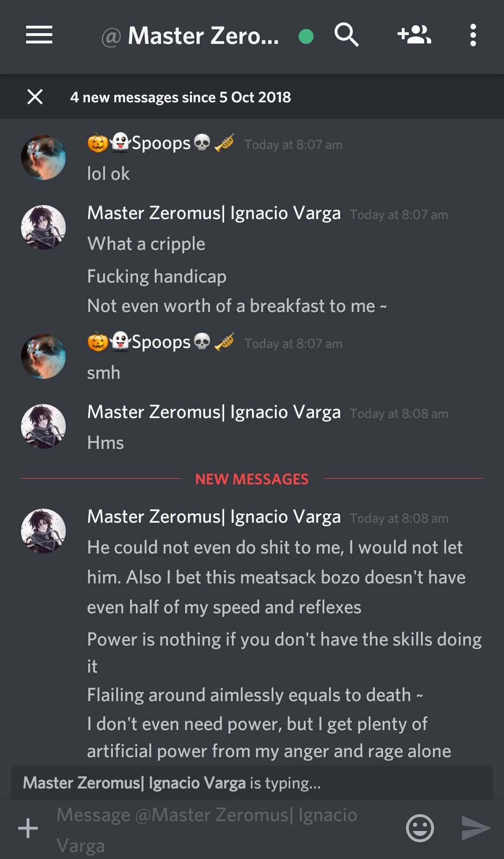Tap the green online status dot

[x=306, y=36]
